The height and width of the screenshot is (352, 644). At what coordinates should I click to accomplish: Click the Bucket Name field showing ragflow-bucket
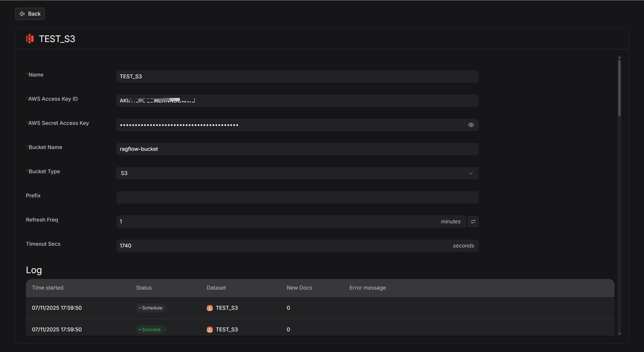[297, 149]
